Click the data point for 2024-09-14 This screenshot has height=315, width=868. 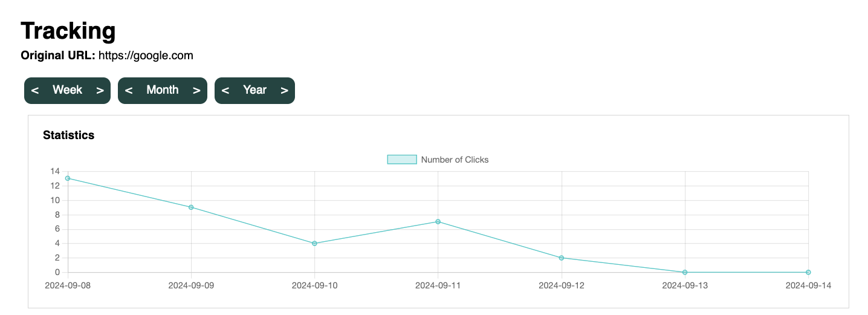point(808,272)
